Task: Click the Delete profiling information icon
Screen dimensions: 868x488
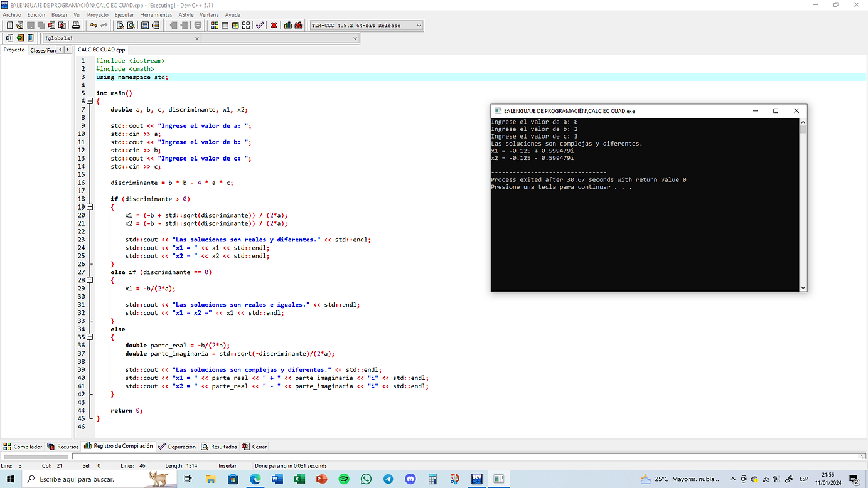Action: (x=298, y=25)
